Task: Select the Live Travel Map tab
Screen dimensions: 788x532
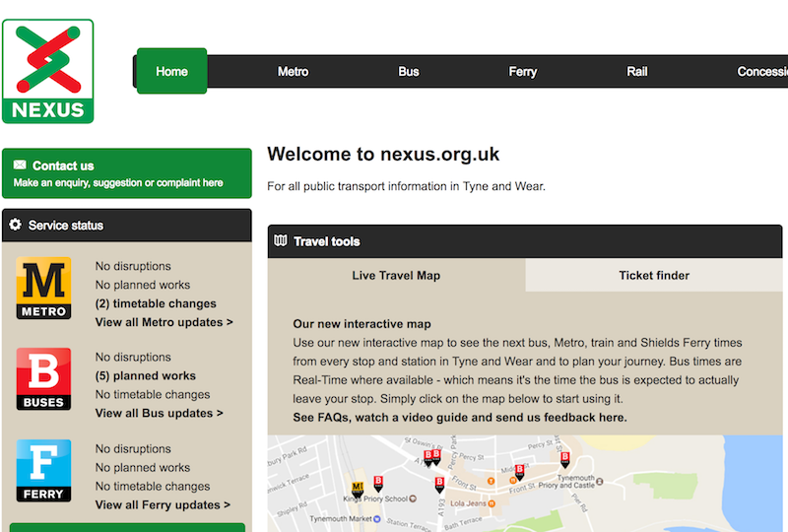Action: [x=396, y=276]
